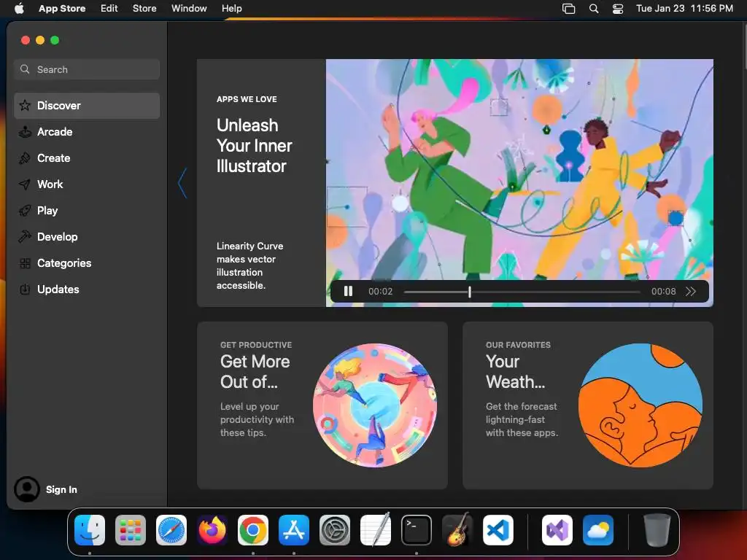Screen dimensions: 747x560
Task: Click the APPS WE LOVE label
Action: click(247, 99)
